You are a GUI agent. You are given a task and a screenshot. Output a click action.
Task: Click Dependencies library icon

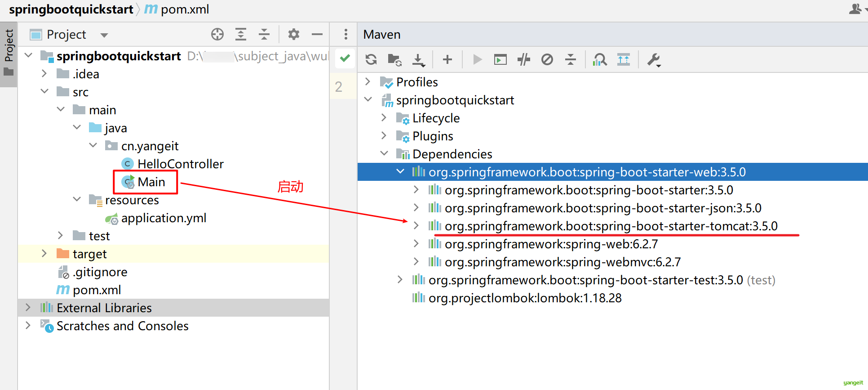coord(403,154)
